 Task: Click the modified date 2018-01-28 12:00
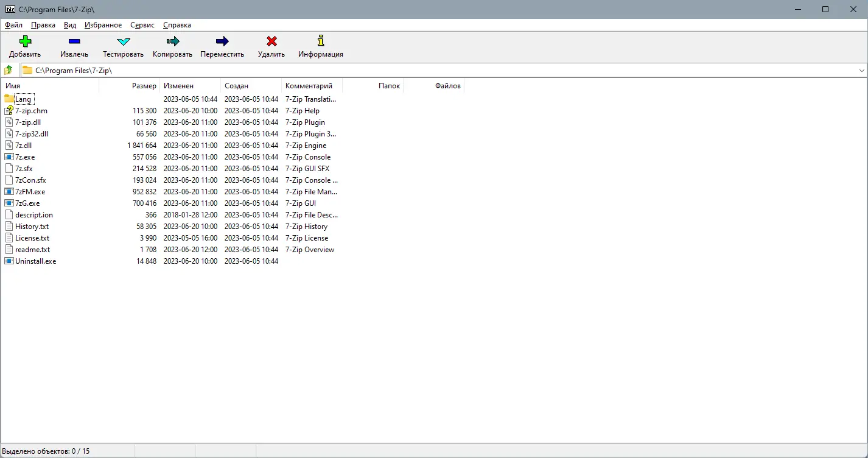[x=190, y=214]
